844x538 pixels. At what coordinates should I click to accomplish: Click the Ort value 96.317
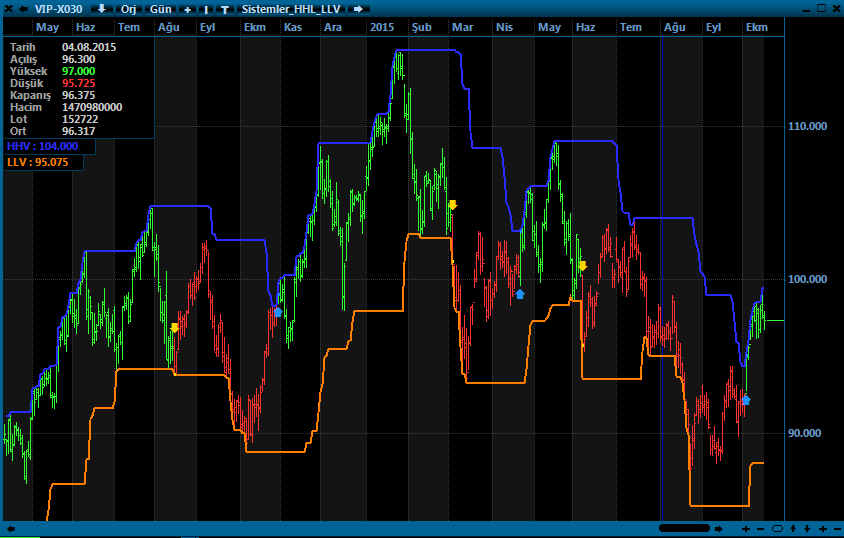(79, 131)
